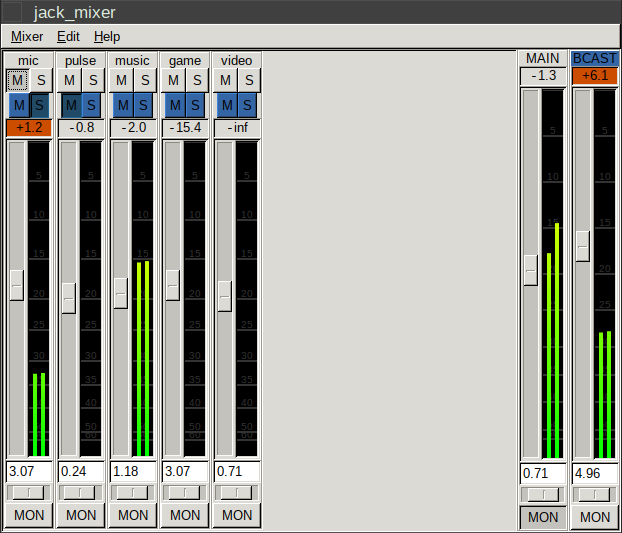This screenshot has height=533, width=622.
Task: Click the pulse volume fader handle
Action: pos(69,298)
